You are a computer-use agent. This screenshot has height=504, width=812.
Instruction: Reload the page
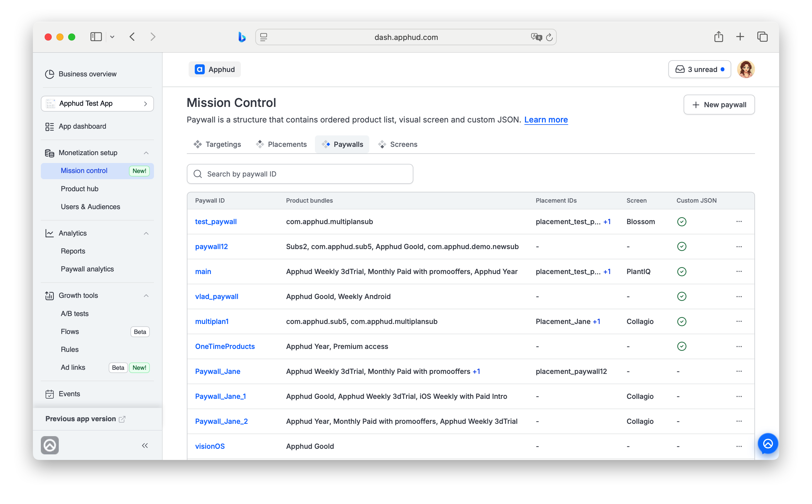(549, 37)
